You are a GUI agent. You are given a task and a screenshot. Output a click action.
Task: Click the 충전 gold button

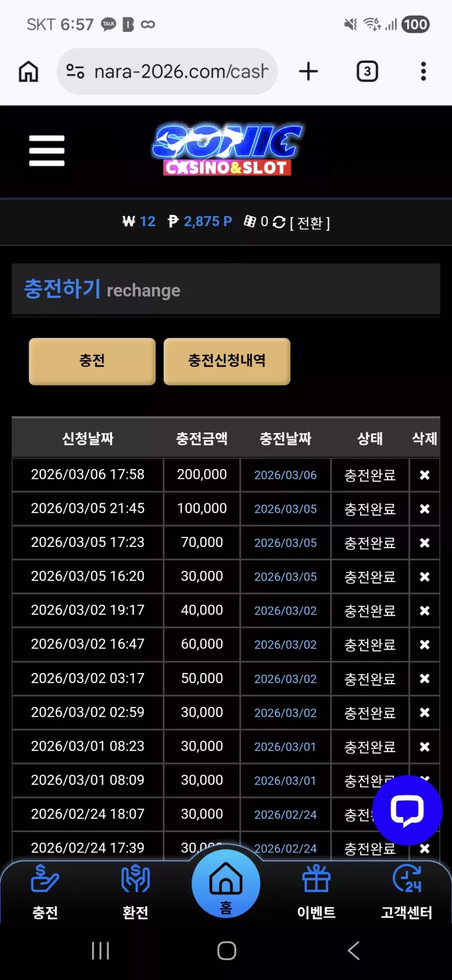click(92, 361)
